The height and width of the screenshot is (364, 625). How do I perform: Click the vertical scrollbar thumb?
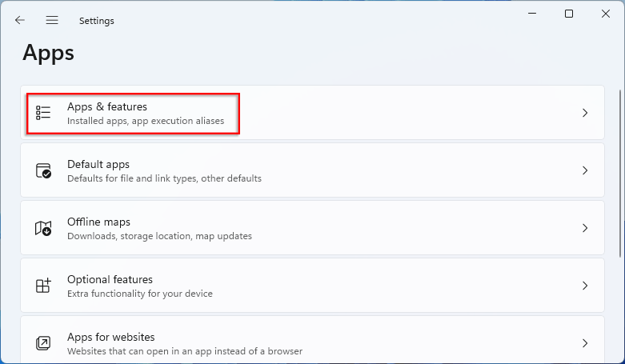click(x=620, y=174)
